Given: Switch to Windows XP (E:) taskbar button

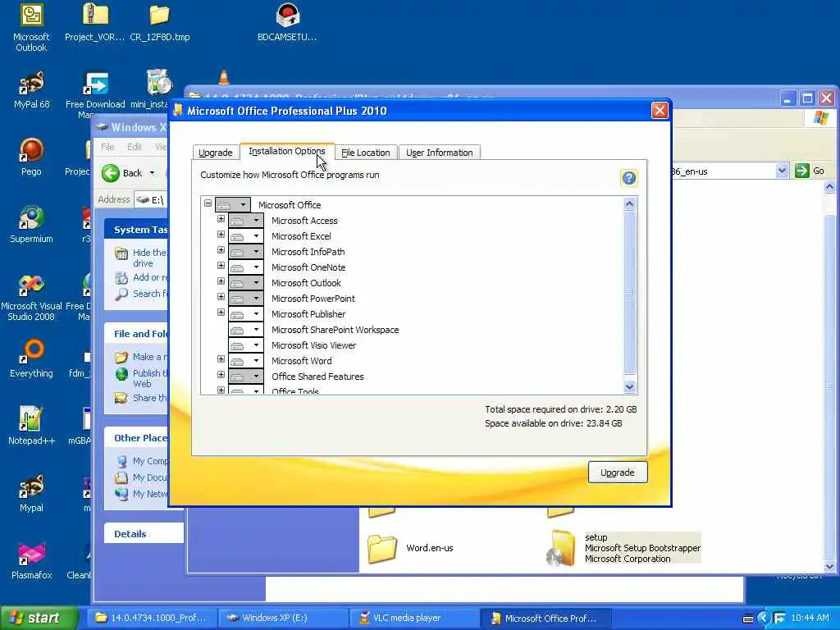Looking at the screenshot, I should (x=282, y=619).
